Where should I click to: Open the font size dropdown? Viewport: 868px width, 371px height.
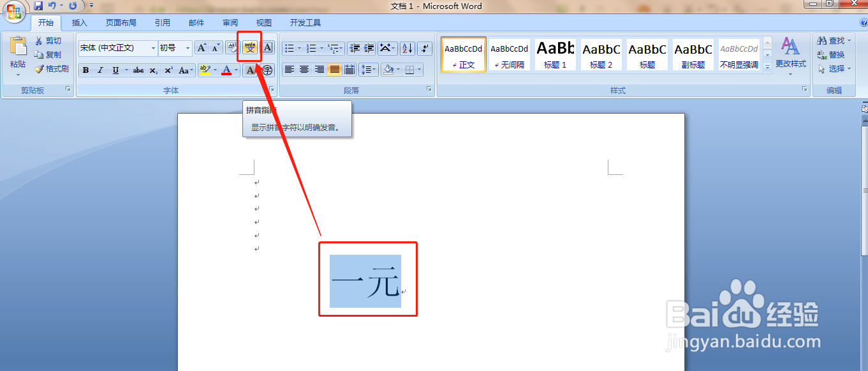pos(186,48)
